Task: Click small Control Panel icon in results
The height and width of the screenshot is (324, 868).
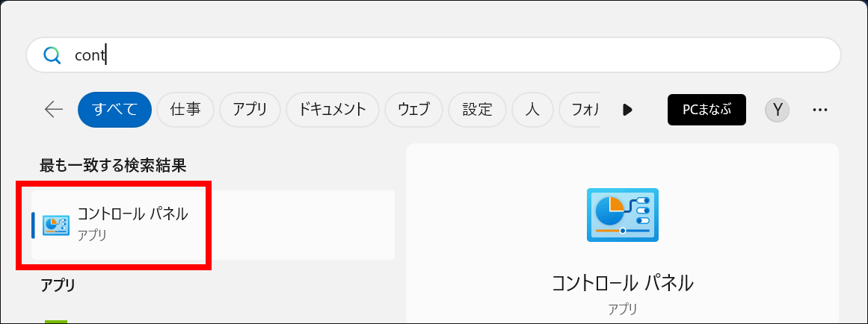Action: point(56,225)
